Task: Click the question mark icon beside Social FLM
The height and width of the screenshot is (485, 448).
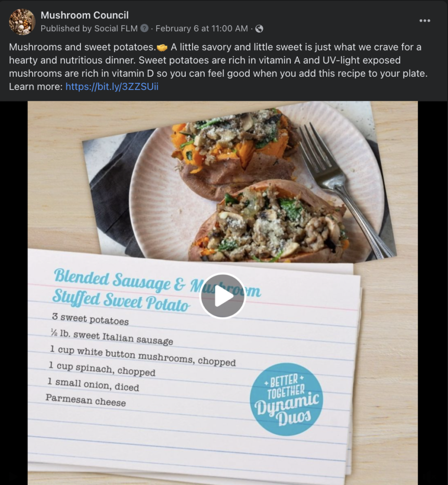Action: point(144,28)
